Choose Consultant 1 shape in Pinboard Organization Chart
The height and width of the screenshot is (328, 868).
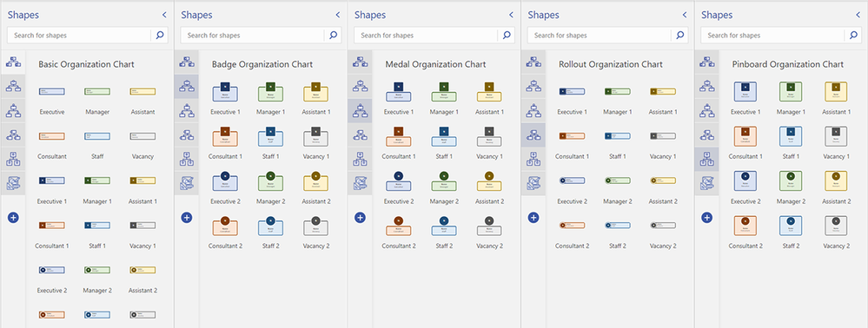coord(745,136)
